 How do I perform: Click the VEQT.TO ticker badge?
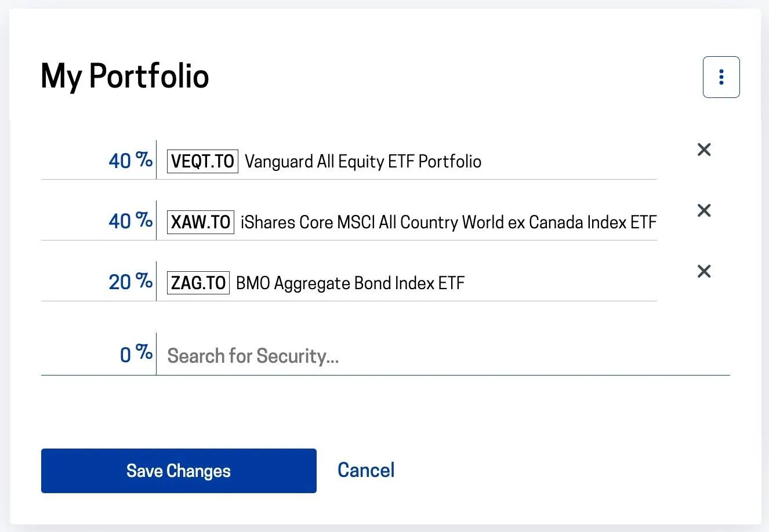202,161
